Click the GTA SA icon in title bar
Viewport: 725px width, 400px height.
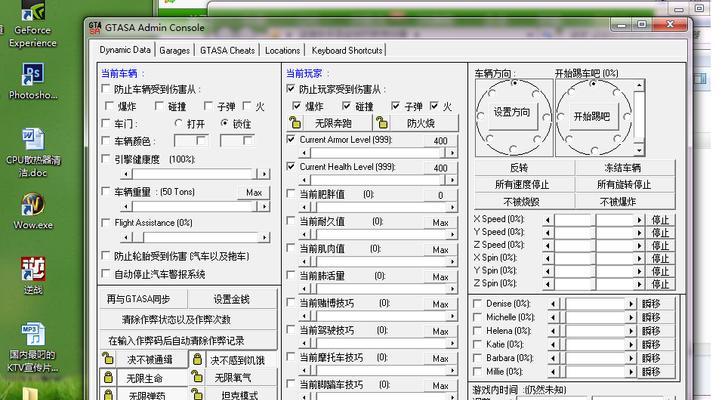(x=95, y=28)
